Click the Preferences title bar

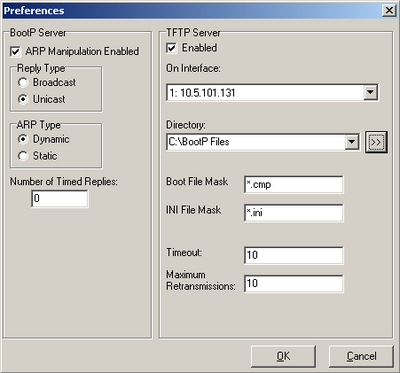click(x=192, y=11)
